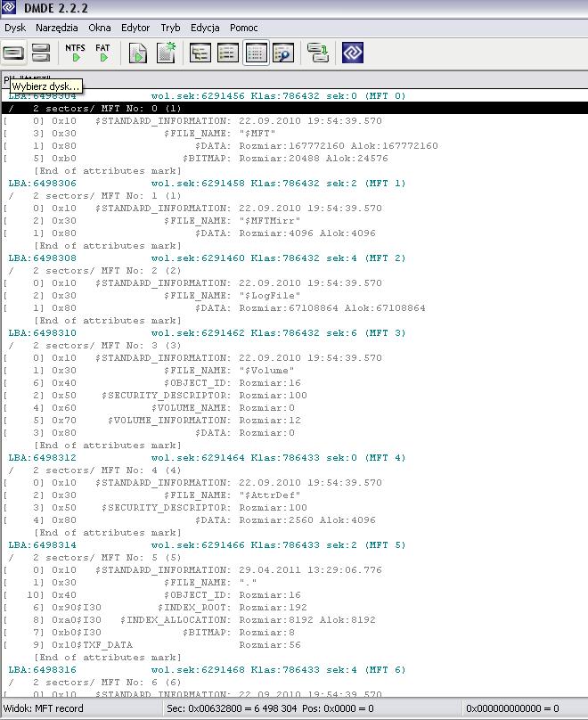Click $STANDARD_INFORMATION 29.04.2011 13:29:06.776 row

pos(295,569)
